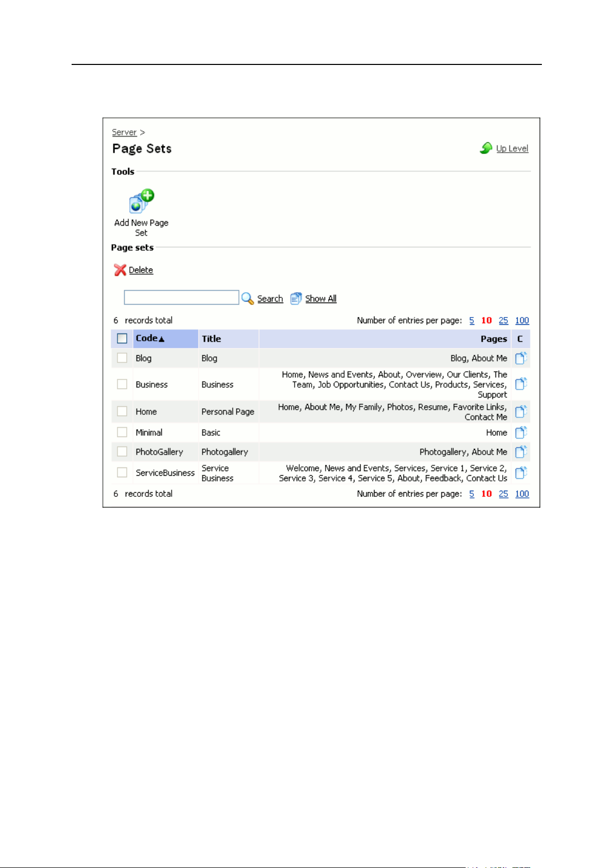Click the Show All pages icon

296,298
